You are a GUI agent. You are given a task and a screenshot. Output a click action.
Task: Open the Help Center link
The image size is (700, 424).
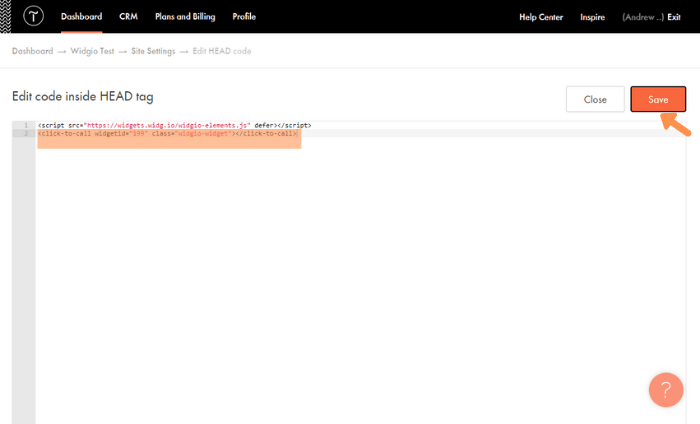pos(541,17)
